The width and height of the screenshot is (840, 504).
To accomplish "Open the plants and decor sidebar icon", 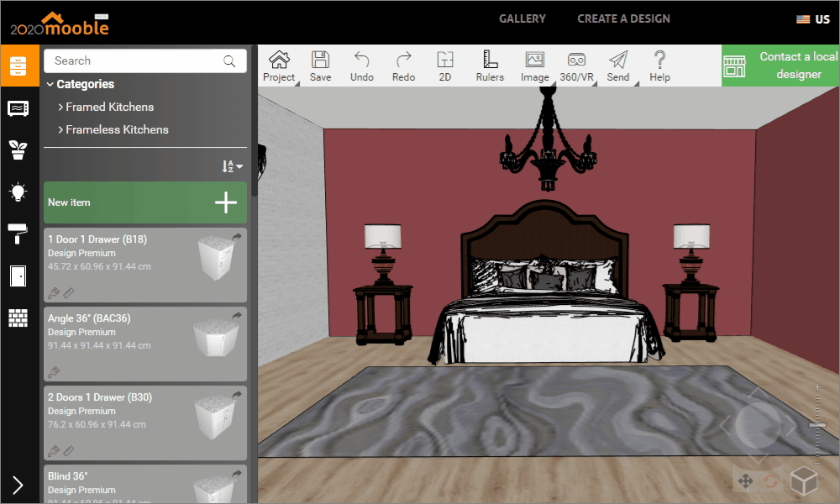I will click(18, 150).
